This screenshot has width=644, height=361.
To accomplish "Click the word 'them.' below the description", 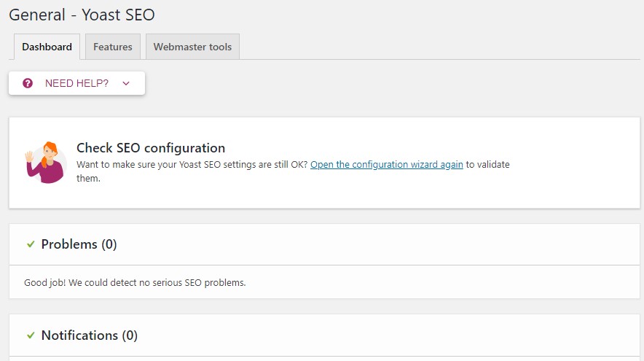I will [x=88, y=179].
